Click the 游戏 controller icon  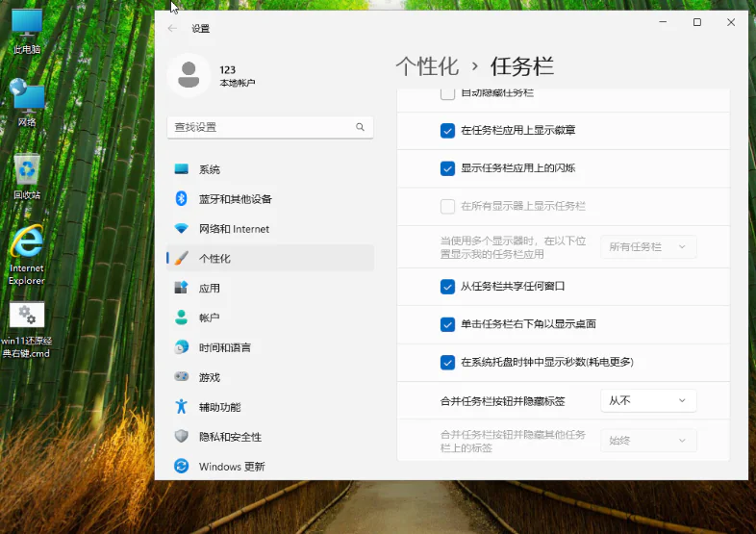pyautogui.click(x=181, y=377)
